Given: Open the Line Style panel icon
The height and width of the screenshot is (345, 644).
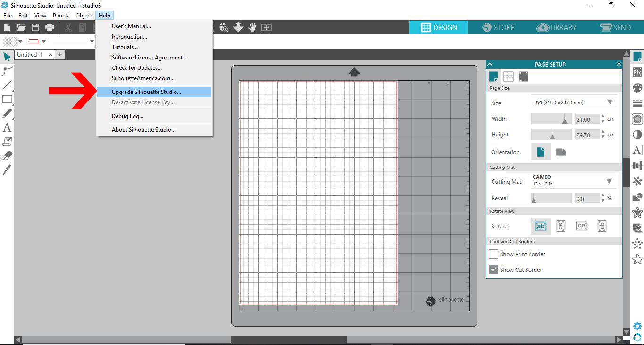Looking at the screenshot, I should pyautogui.click(x=637, y=103).
